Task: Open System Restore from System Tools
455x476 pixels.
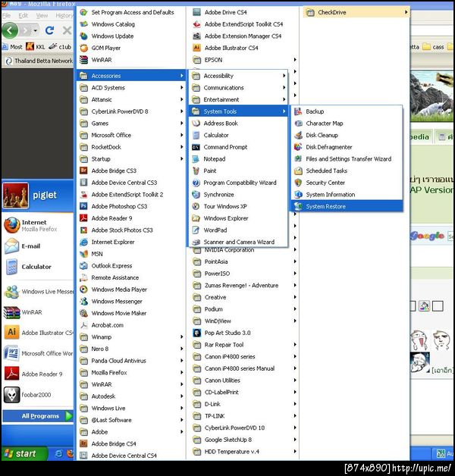Action: (347, 206)
